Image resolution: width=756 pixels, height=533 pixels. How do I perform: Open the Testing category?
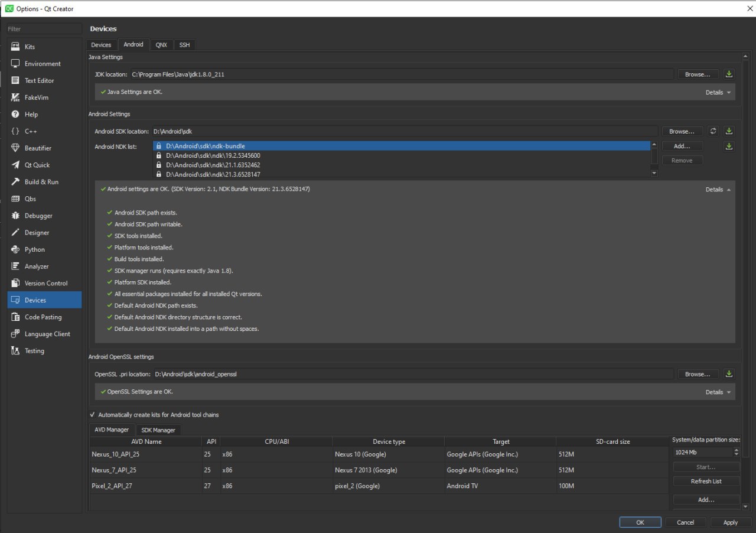[44, 351]
